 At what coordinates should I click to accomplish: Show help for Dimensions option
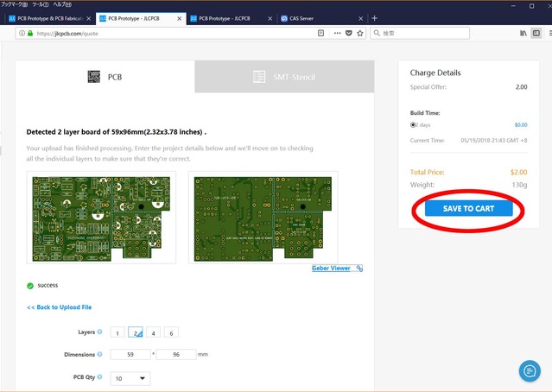pyautogui.click(x=99, y=354)
